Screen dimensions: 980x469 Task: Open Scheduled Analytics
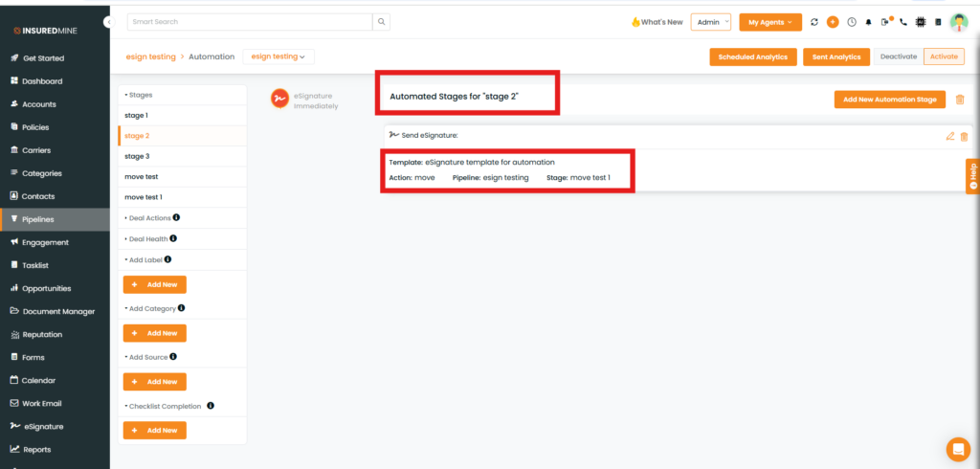tap(753, 56)
